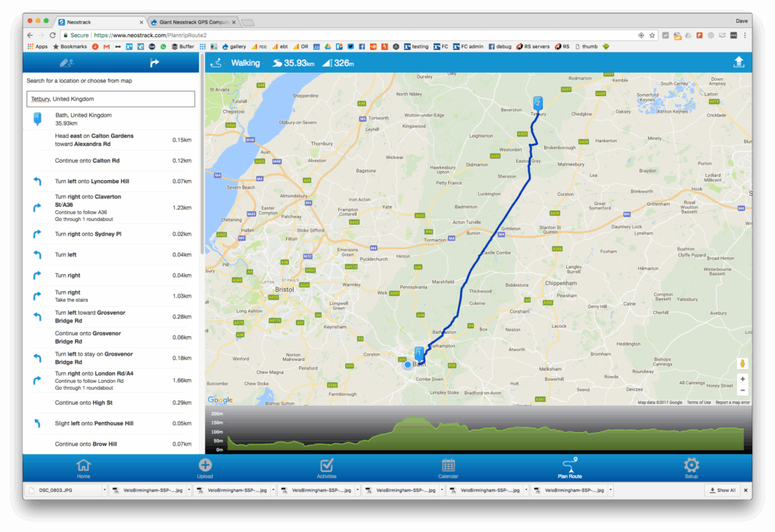This screenshot has height=532, width=775.
Task: Close the downloads bar
Action: (x=745, y=490)
